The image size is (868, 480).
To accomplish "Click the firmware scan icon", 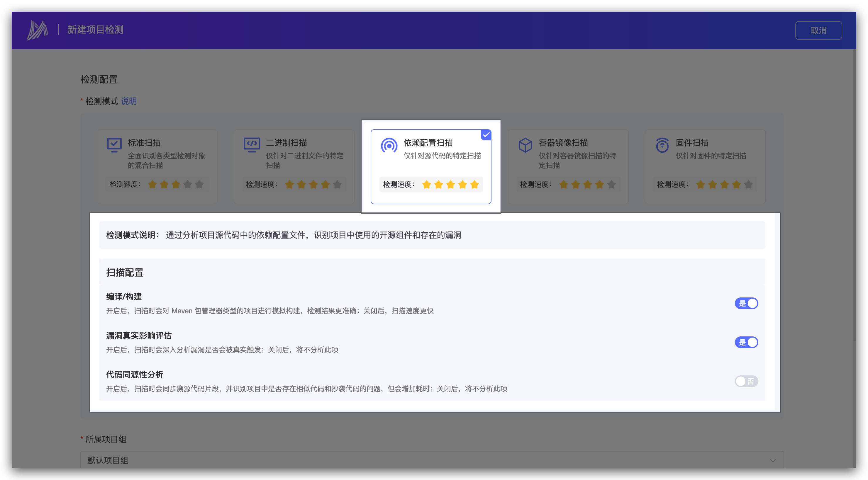I will pos(662,145).
